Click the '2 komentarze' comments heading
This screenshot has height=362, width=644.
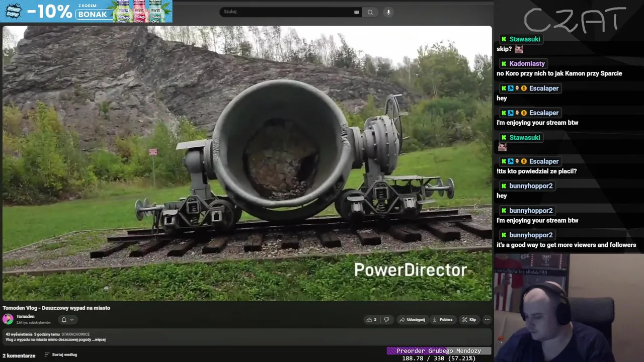coord(19,355)
